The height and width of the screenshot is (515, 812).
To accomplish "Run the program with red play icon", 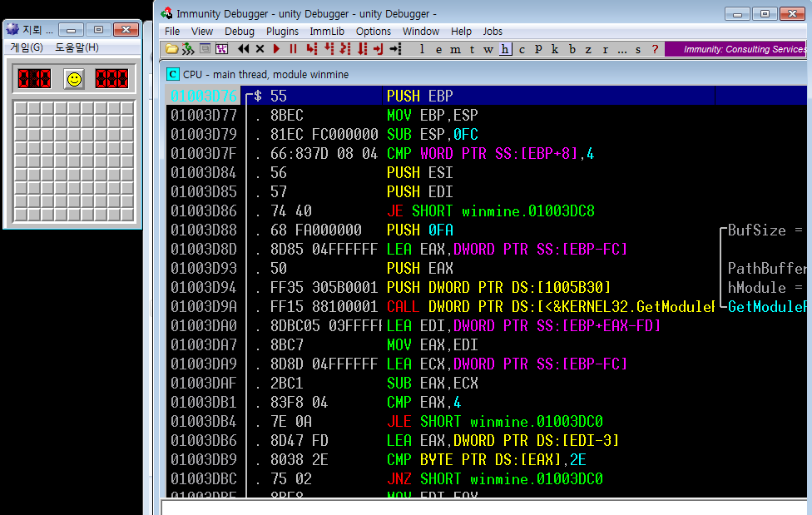I will pyautogui.click(x=276, y=49).
